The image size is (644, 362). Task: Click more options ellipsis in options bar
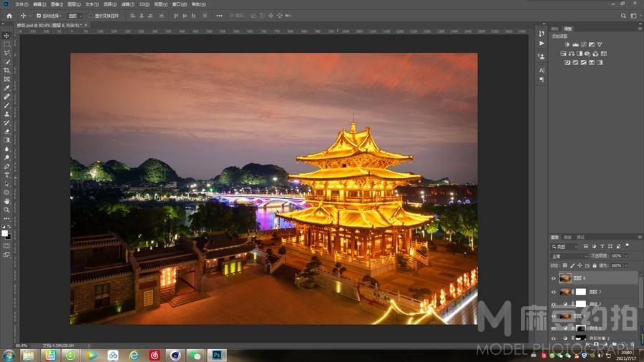220,16
